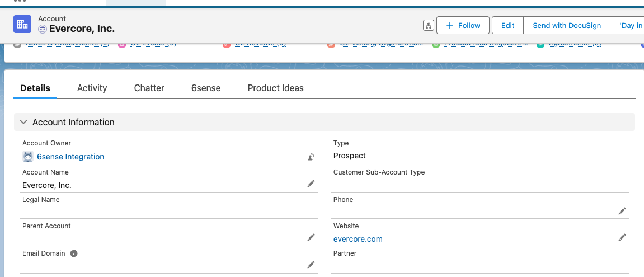Screen dimensions: 644x277
Task: Open the evercore.com website link
Action: (x=358, y=239)
